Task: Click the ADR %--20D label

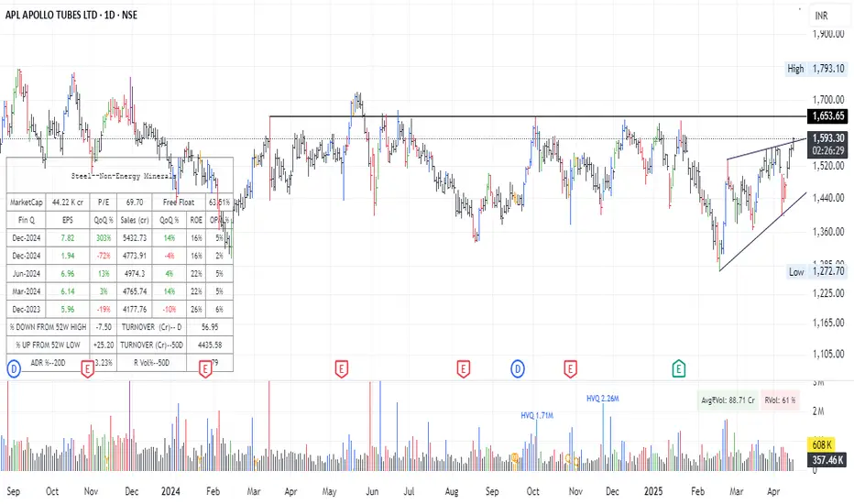Action: [x=48, y=362]
